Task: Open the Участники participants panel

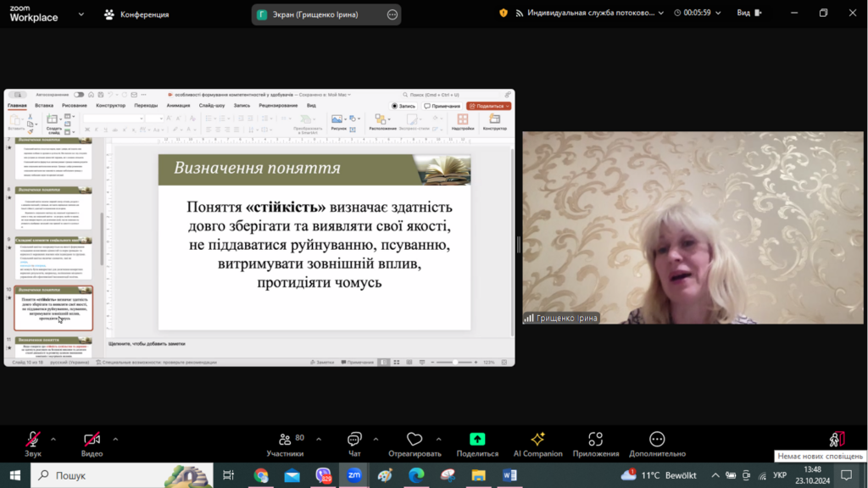Action: click(x=285, y=440)
